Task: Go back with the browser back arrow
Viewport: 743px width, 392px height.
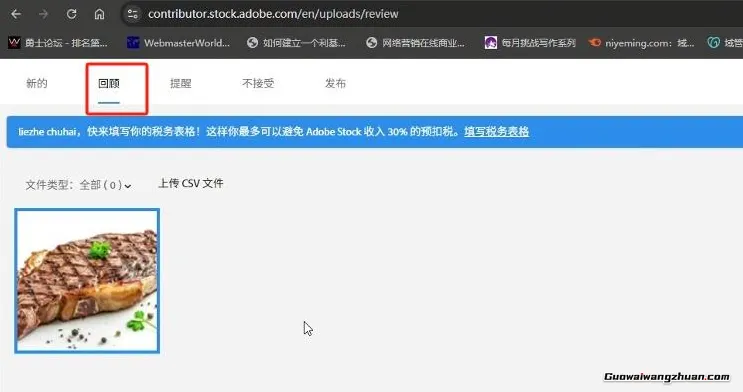Action: pos(16,14)
